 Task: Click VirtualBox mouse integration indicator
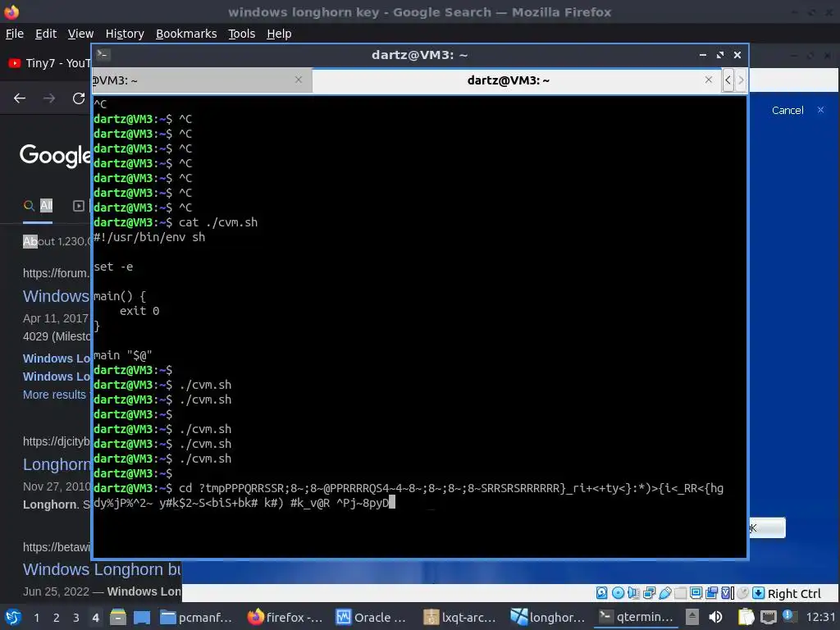coord(743,593)
